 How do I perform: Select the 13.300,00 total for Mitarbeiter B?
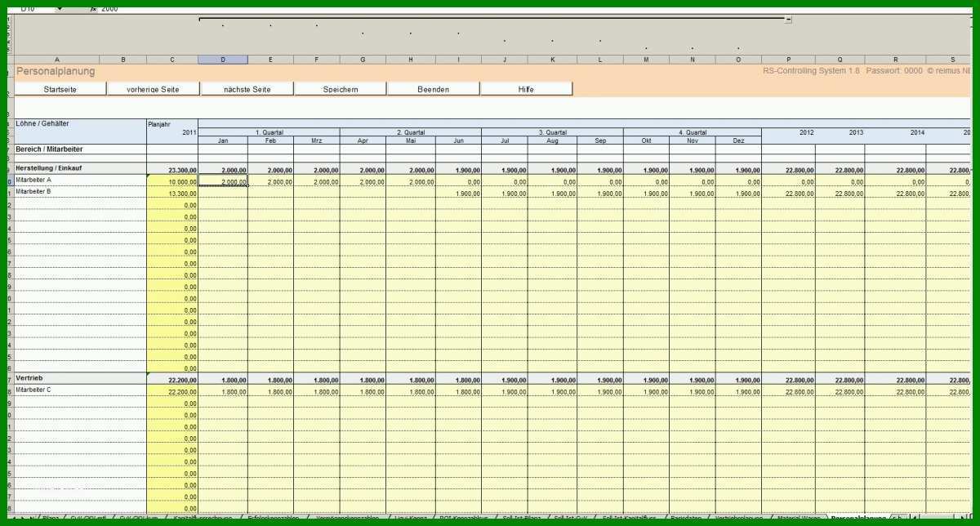(x=172, y=194)
